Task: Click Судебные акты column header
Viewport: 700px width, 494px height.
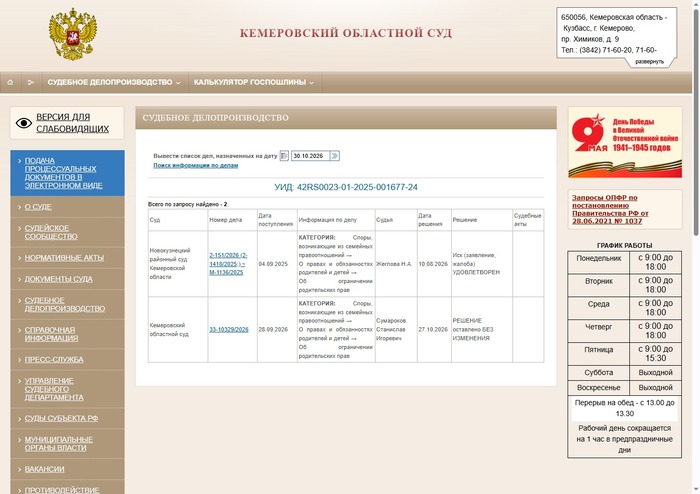Action: click(528, 220)
